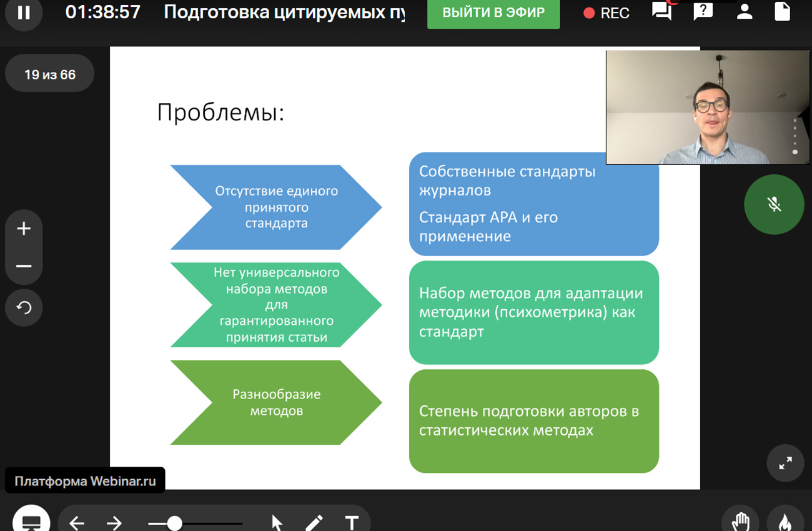Select the pencil drawing tool
The height and width of the screenshot is (531, 812).
pyautogui.click(x=314, y=523)
